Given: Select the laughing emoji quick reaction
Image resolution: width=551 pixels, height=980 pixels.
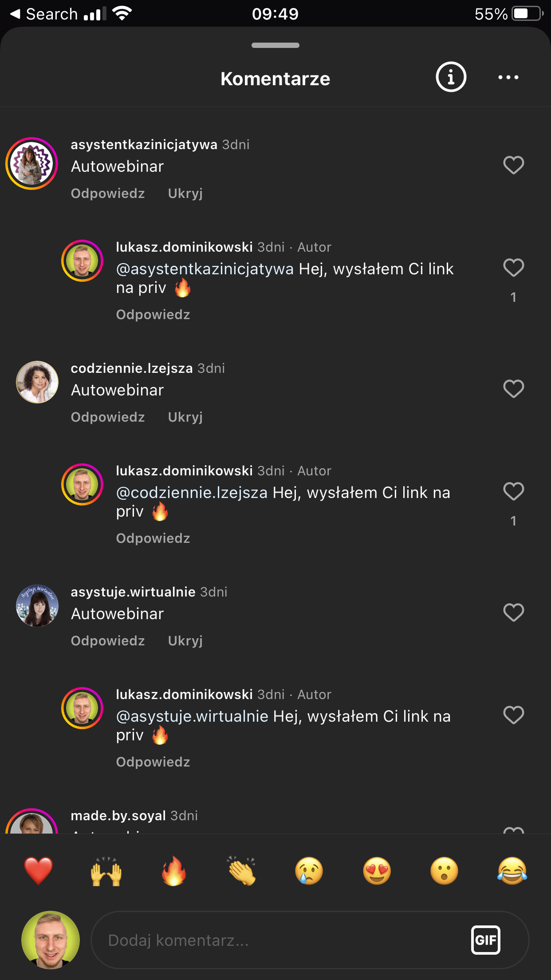Looking at the screenshot, I should [x=512, y=871].
